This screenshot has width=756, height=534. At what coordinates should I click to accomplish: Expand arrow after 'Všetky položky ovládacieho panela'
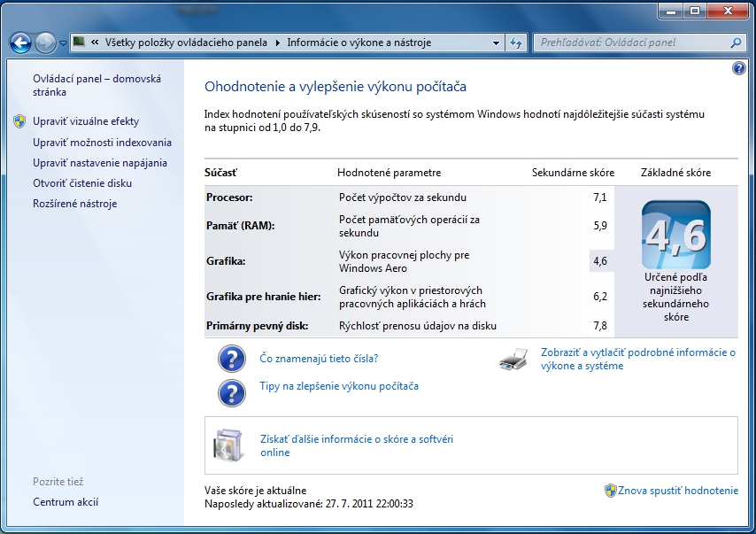pos(278,43)
